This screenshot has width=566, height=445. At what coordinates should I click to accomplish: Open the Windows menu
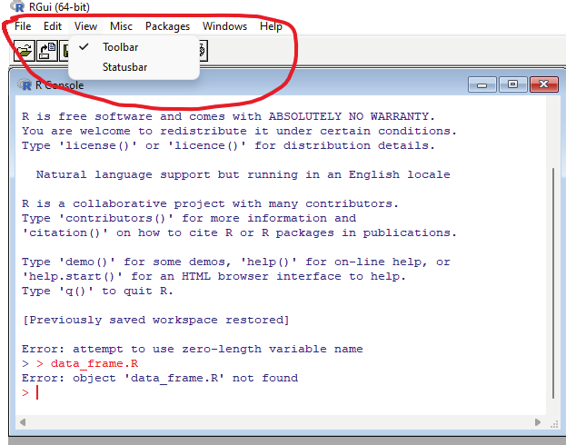click(x=225, y=26)
